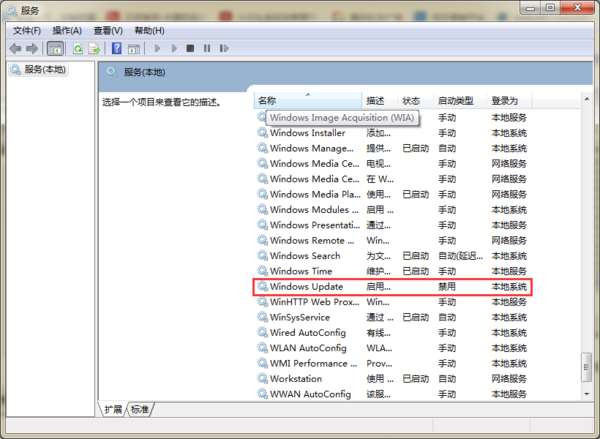Image resolution: width=600 pixels, height=439 pixels.
Task: Select the Windows Modules service row
Action: click(392, 210)
